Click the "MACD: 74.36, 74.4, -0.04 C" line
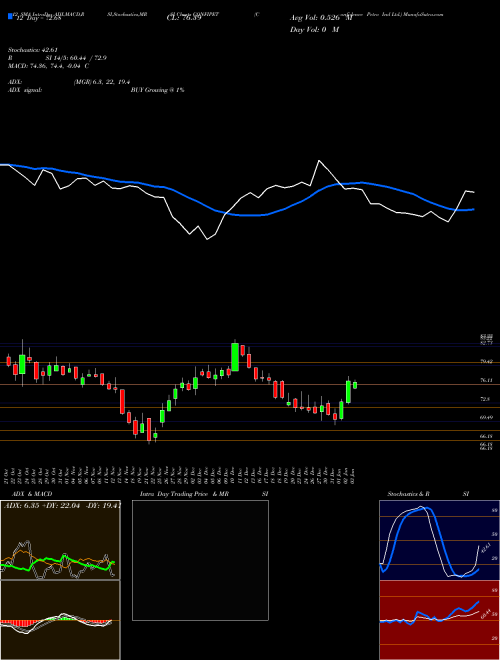 [x=48, y=66]
